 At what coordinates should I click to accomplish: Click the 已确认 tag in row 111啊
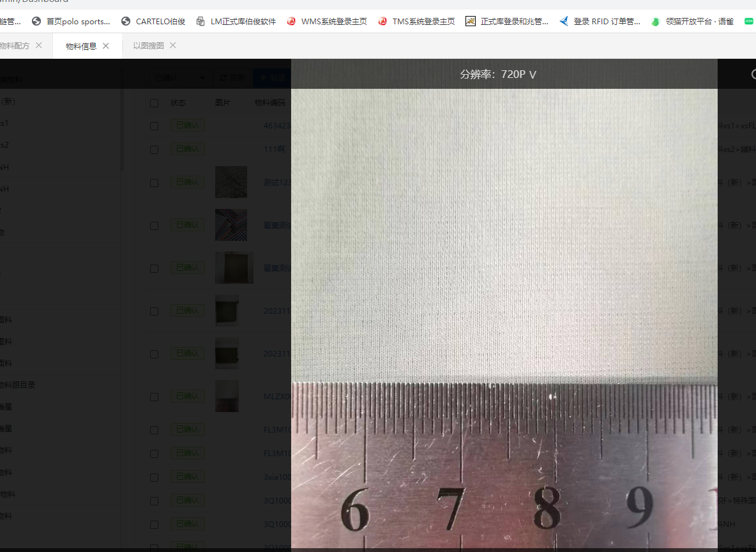[188, 149]
